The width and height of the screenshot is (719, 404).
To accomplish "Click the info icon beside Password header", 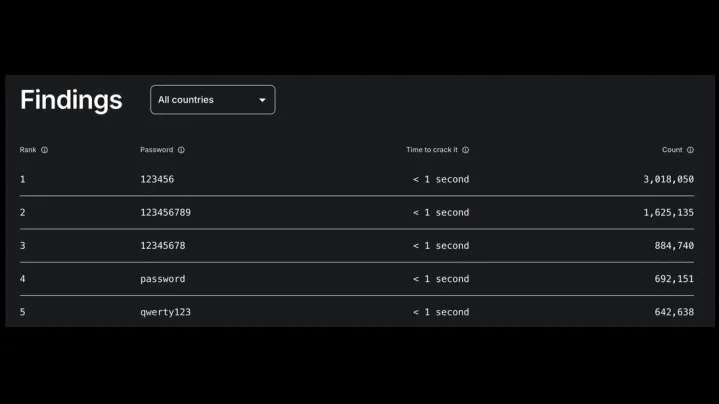I will tap(181, 150).
